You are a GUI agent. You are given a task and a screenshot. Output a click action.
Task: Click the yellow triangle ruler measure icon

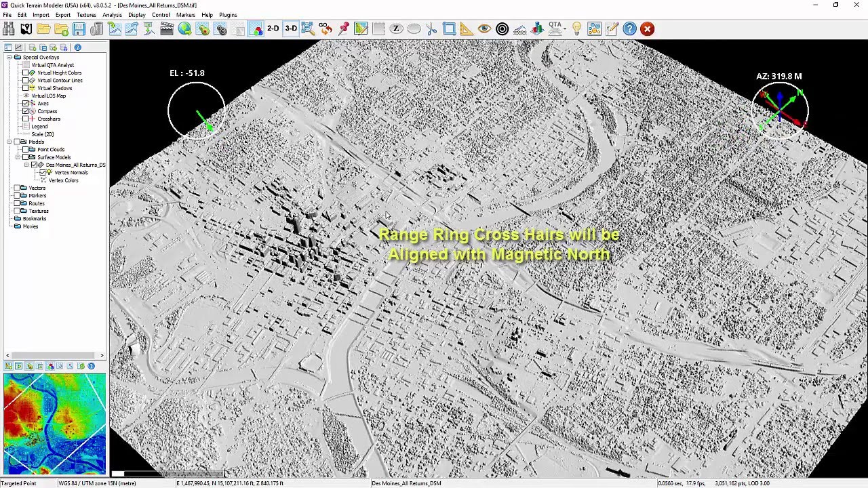click(x=467, y=28)
